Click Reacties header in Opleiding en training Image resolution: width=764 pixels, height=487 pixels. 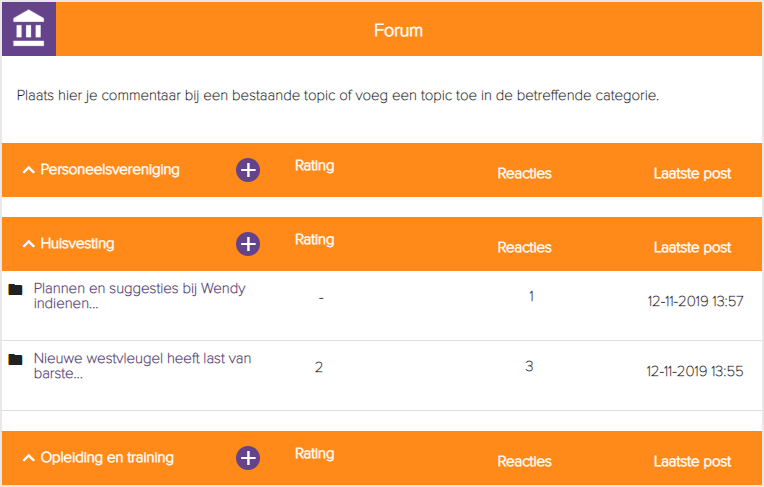[x=524, y=462]
